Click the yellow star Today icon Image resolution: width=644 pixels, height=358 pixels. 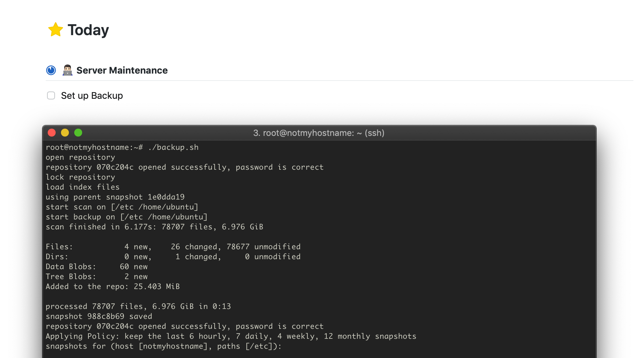tap(55, 30)
